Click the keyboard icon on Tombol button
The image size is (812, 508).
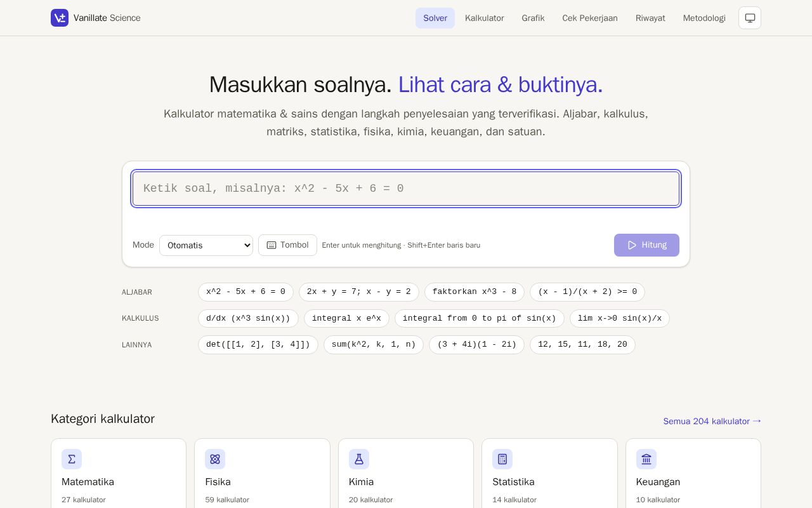pyautogui.click(x=272, y=245)
